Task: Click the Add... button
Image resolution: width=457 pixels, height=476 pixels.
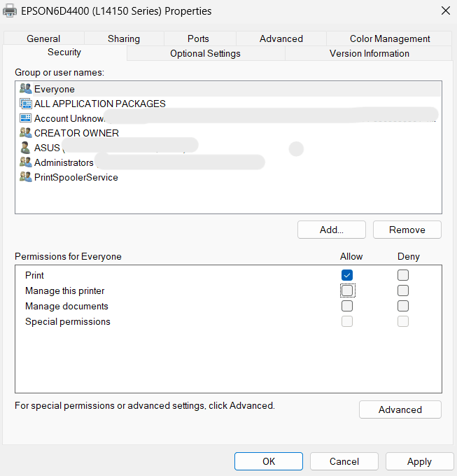Action: pyautogui.click(x=331, y=230)
